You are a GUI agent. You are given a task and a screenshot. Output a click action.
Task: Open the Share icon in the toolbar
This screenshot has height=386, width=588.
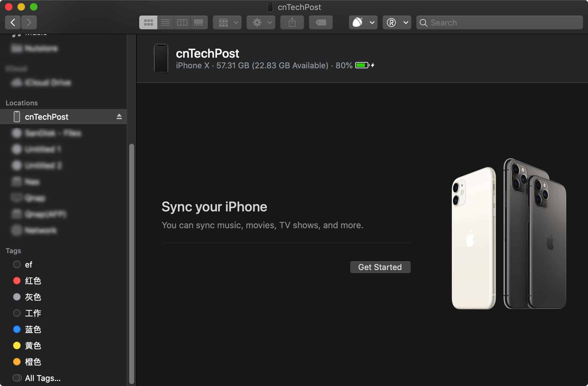pyautogui.click(x=292, y=22)
